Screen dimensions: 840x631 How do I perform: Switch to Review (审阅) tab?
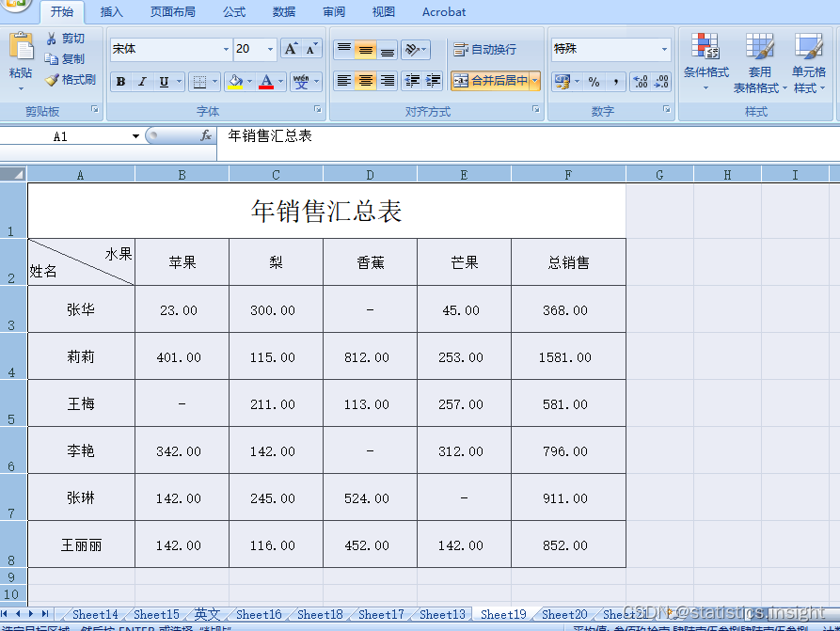point(334,12)
